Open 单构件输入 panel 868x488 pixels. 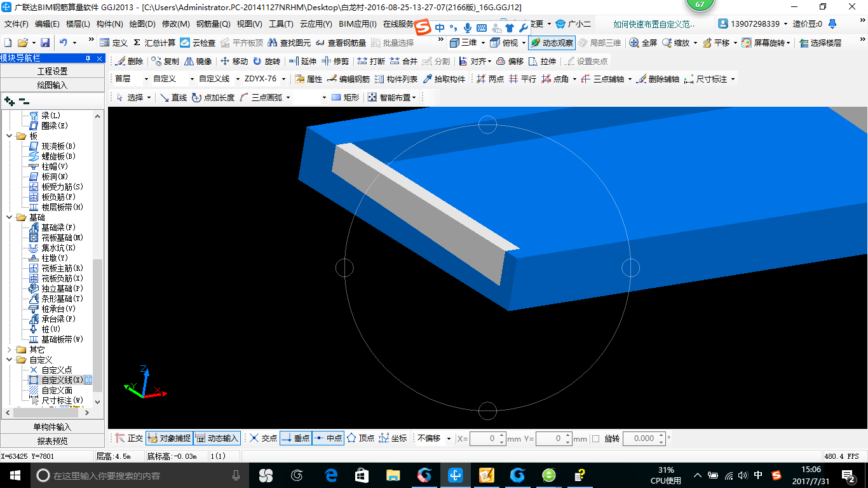click(x=52, y=427)
